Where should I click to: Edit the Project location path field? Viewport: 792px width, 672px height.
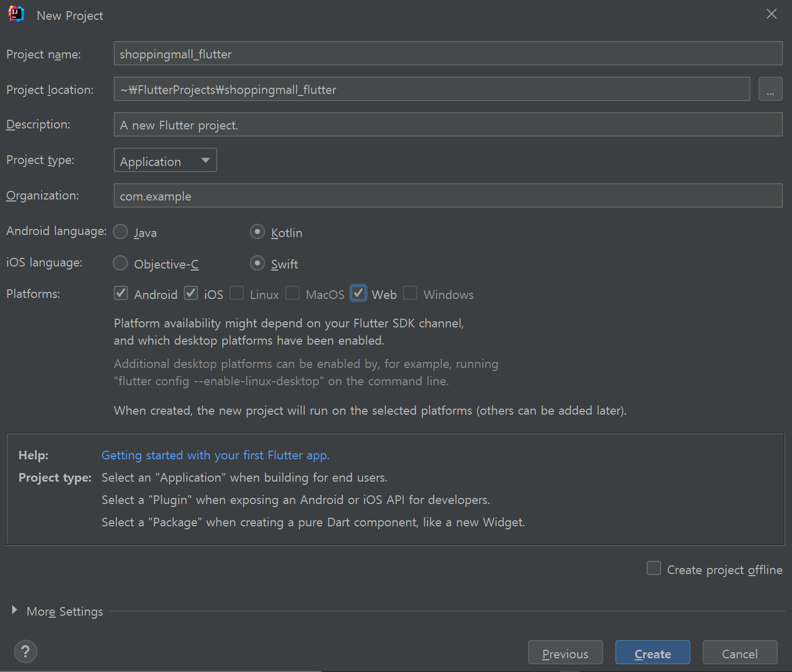click(432, 89)
